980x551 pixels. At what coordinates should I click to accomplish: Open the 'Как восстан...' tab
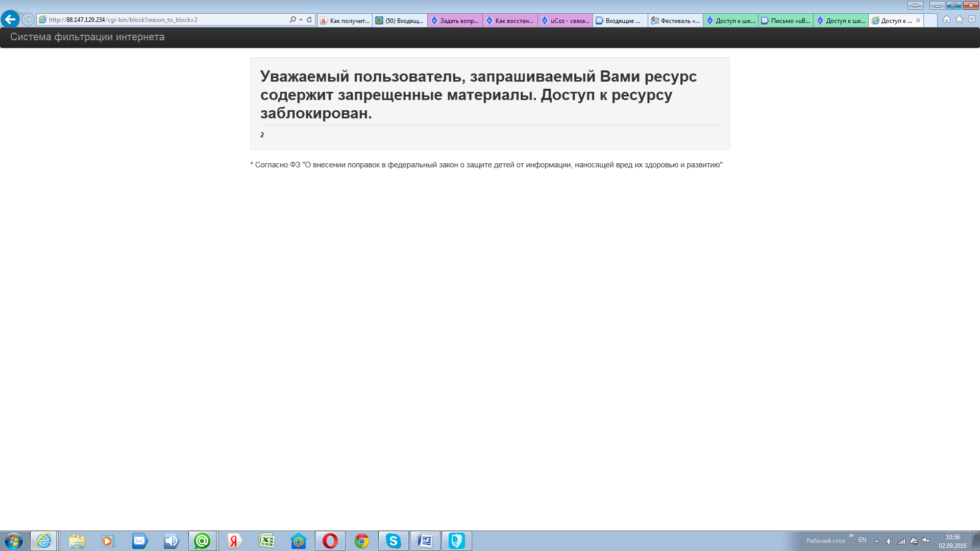pos(510,20)
